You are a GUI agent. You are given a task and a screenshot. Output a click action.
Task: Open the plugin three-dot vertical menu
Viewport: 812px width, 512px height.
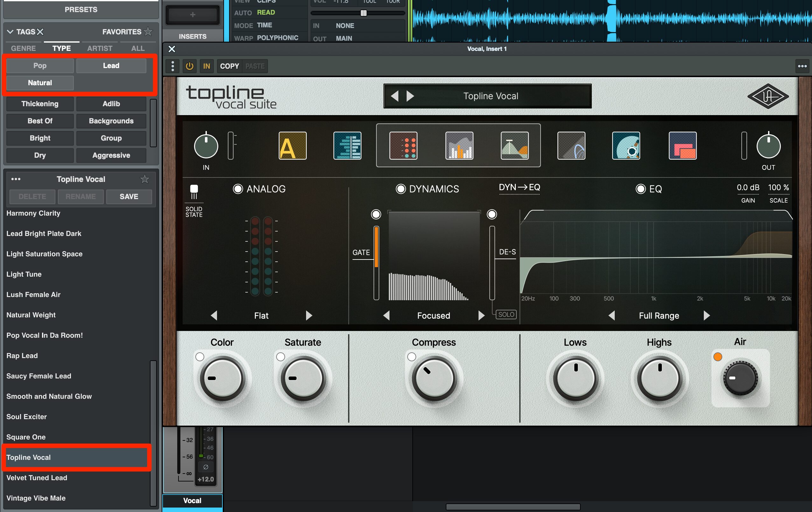point(173,66)
